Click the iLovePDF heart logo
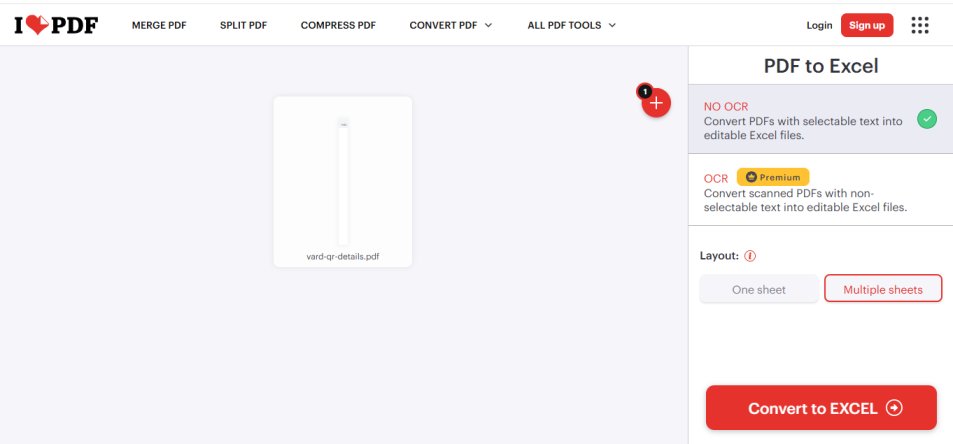 coord(56,25)
